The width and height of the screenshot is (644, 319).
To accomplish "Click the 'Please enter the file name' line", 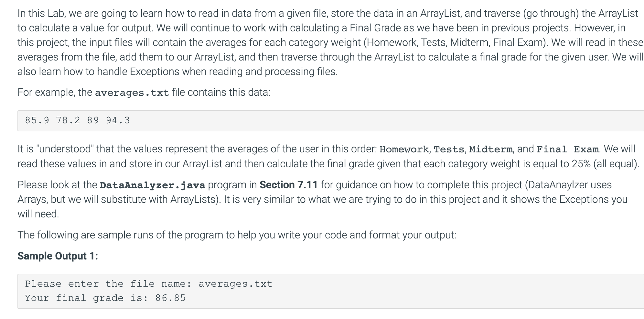I will [149, 284].
